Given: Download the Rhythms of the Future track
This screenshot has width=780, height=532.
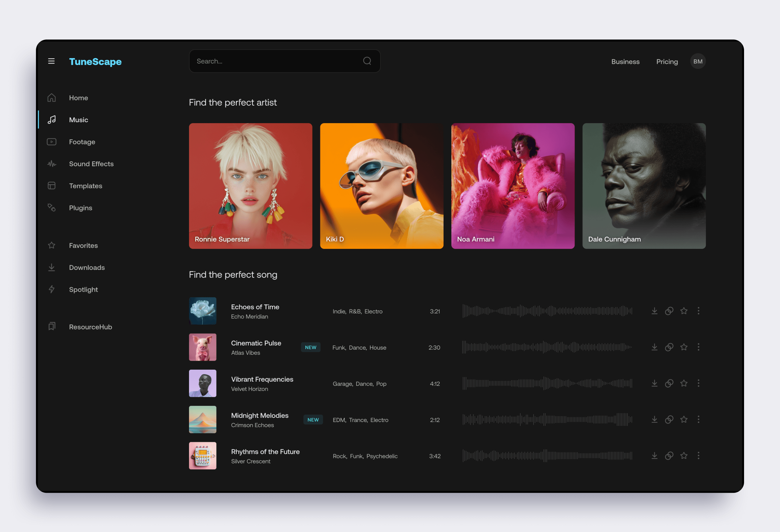Looking at the screenshot, I should click(x=654, y=456).
